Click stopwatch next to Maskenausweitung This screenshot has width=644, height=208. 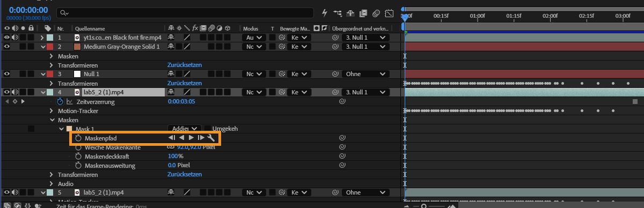(x=78, y=165)
